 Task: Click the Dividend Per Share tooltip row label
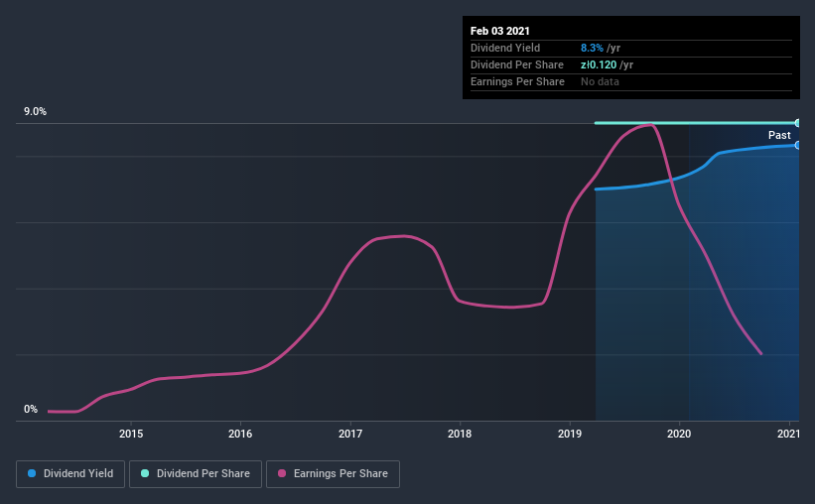(516, 64)
